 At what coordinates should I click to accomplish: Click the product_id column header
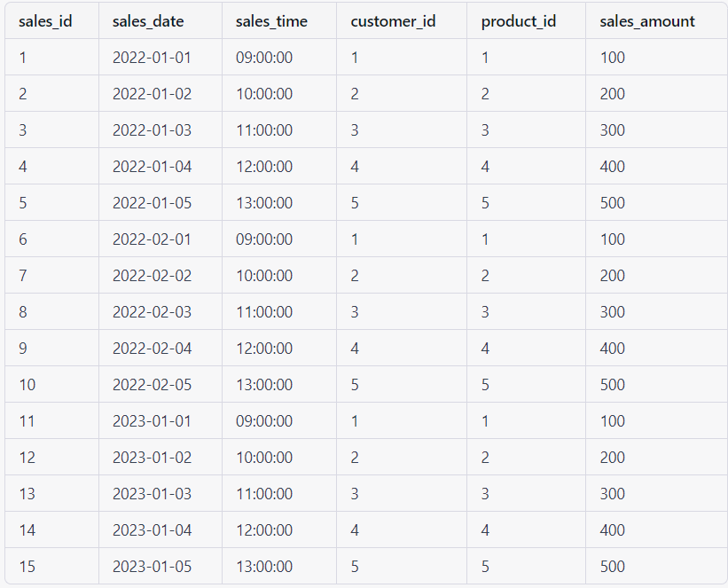pyautogui.click(x=519, y=21)
